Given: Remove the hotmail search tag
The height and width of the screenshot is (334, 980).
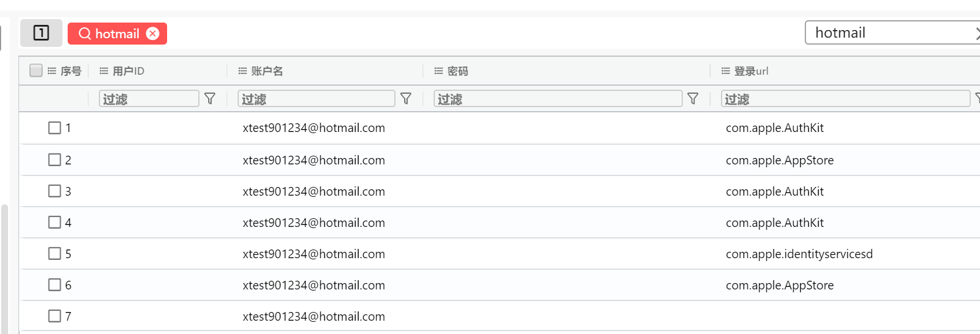Looking at the screenshot, I should (153, 34).
